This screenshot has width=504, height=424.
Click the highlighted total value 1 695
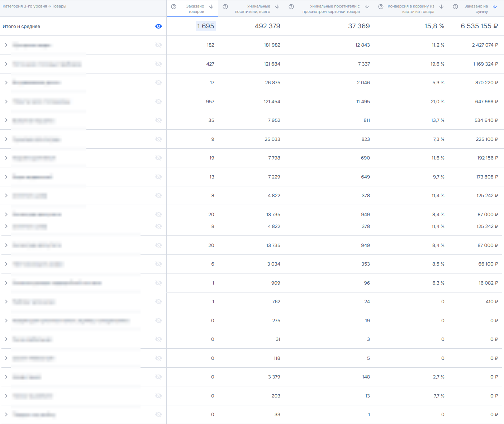[x=205, y=26]
